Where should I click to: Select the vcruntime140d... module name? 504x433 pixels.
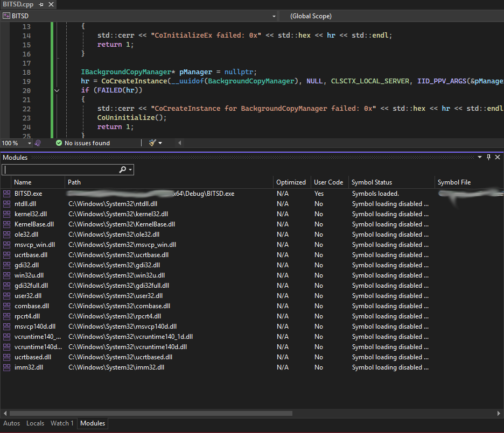[38, 347]
